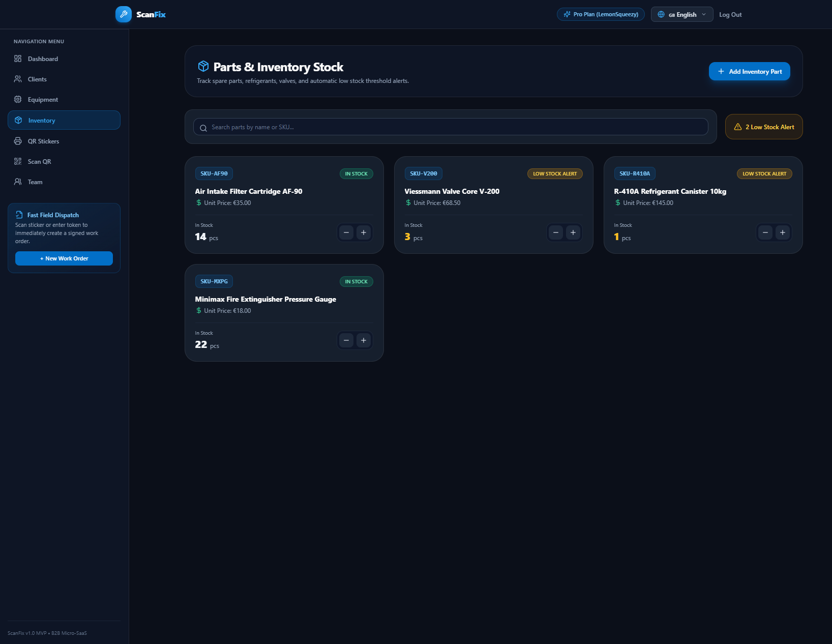
Task: Click ScanFix brand name
Action: click(151, 14)
